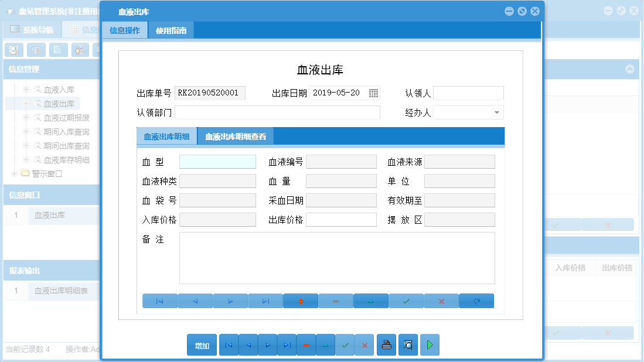Switch to the 使用指南 tab
Image resolution: width=644 pixels, height=362 pixels.
(172, 30)
